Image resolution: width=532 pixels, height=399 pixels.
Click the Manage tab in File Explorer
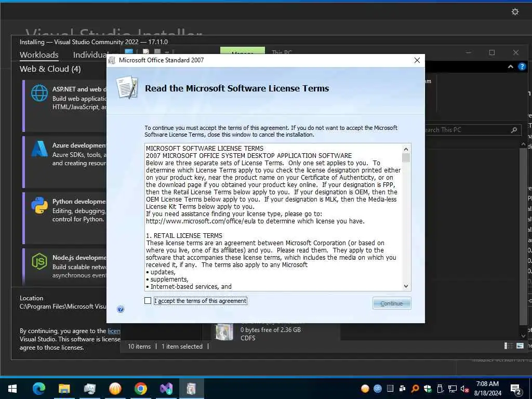pyautogui.click(x=243, y=51)
